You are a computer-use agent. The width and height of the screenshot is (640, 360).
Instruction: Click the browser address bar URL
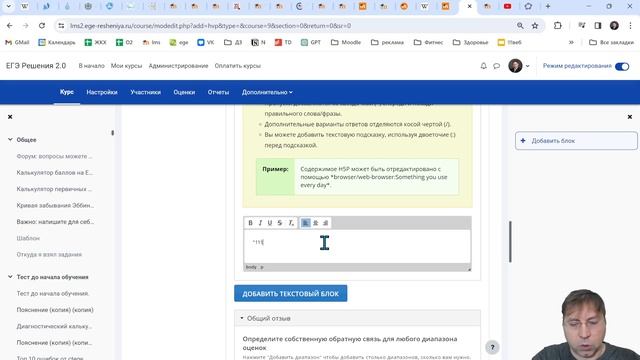(210, 26)
